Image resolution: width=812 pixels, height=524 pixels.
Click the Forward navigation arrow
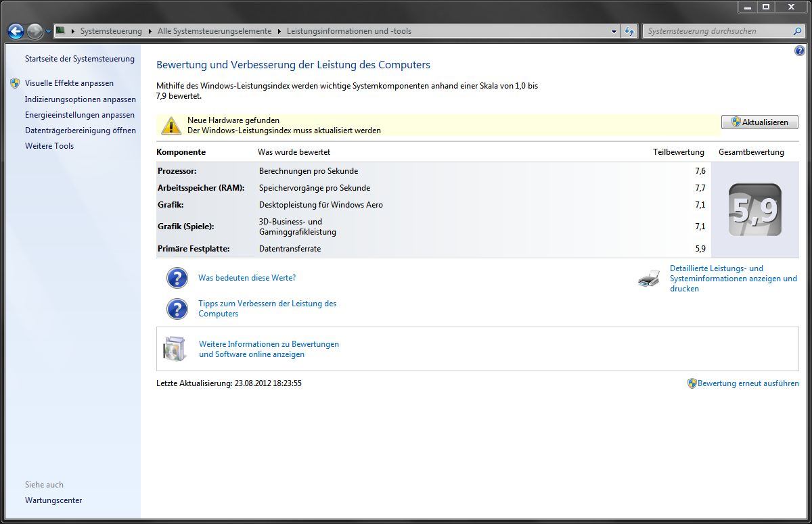35,31
